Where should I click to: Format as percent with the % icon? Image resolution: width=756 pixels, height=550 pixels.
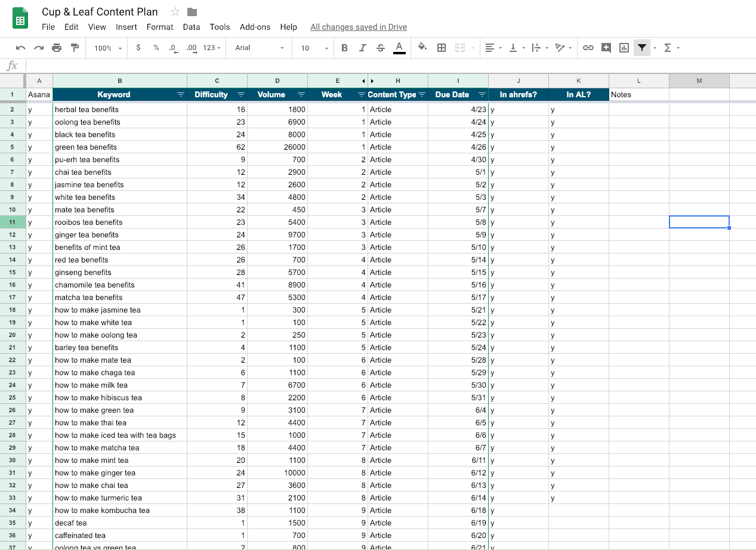(156, 48)
